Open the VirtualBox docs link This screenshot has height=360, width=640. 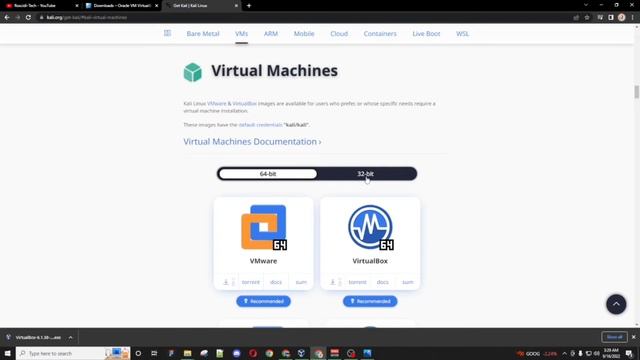(x=382, y=282)
